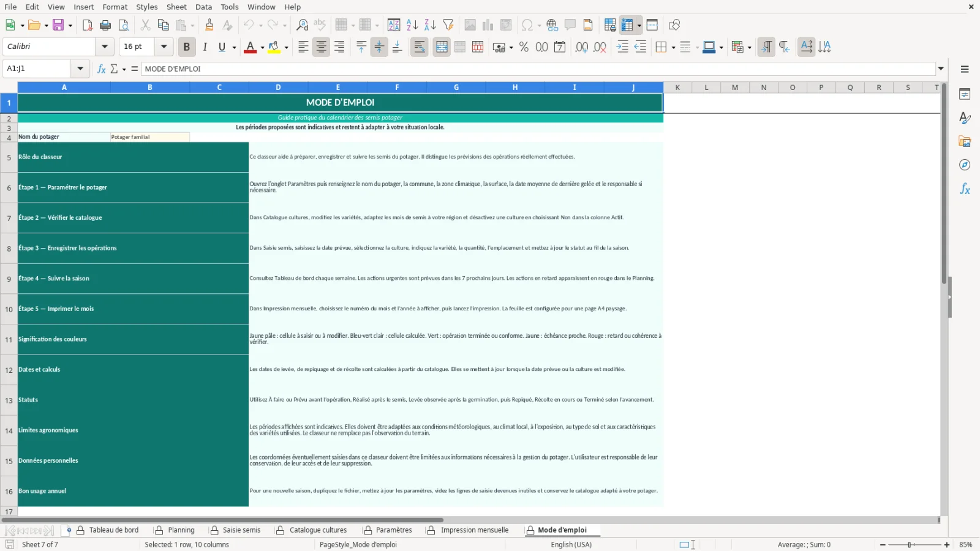Open the font size dropdown
Viewport: 980px width, 551px height.
tap(164, 47)
